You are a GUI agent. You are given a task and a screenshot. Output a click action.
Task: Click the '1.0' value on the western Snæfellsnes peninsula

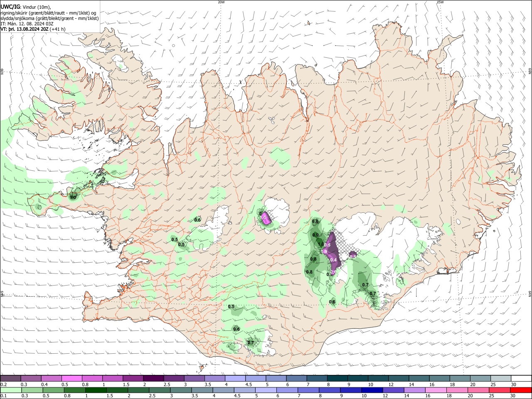pyautogui.click(x=73, y=198)
